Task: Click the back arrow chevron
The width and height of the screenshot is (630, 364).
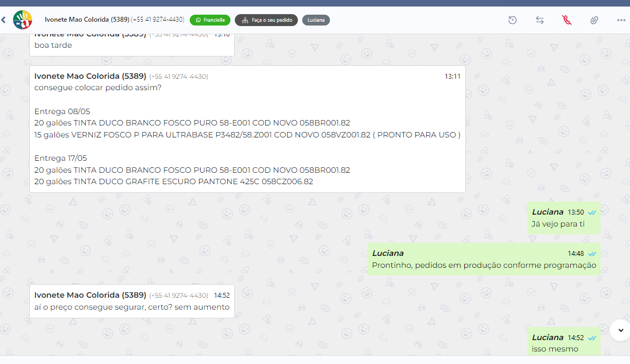Action: point(3,20)
